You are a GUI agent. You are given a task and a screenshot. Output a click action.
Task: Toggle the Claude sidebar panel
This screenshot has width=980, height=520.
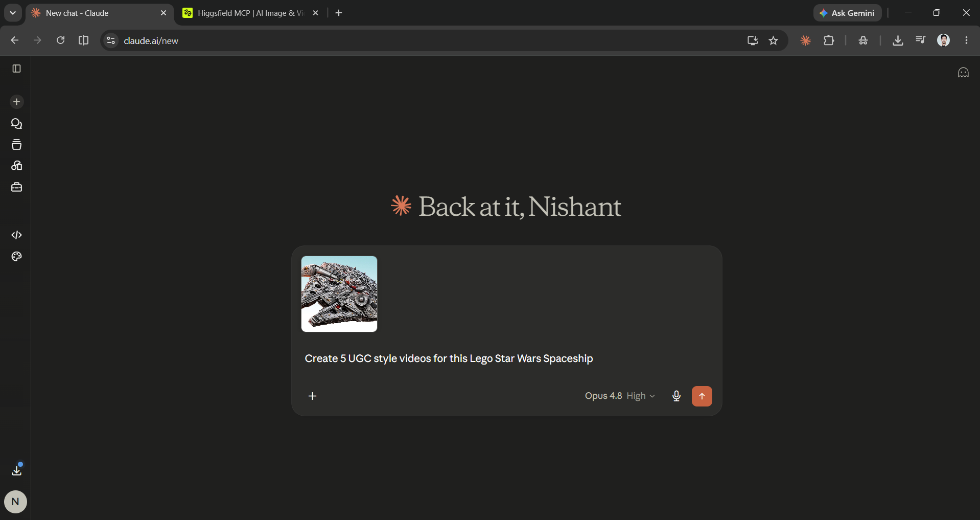click(x=16, y=69)
